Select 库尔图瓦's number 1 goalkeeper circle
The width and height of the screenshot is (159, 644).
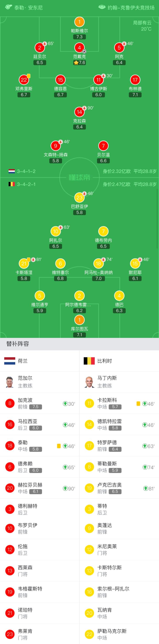(x=79, y=320)
